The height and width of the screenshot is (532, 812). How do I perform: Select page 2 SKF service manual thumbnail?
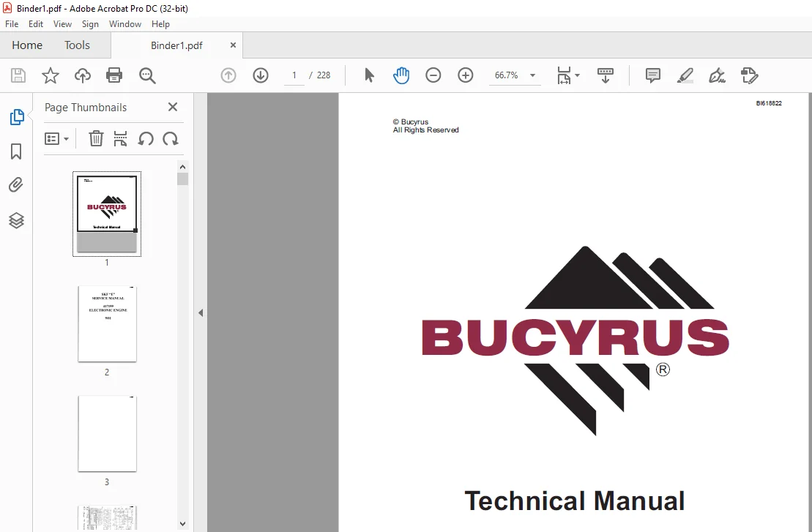point(107,324)
